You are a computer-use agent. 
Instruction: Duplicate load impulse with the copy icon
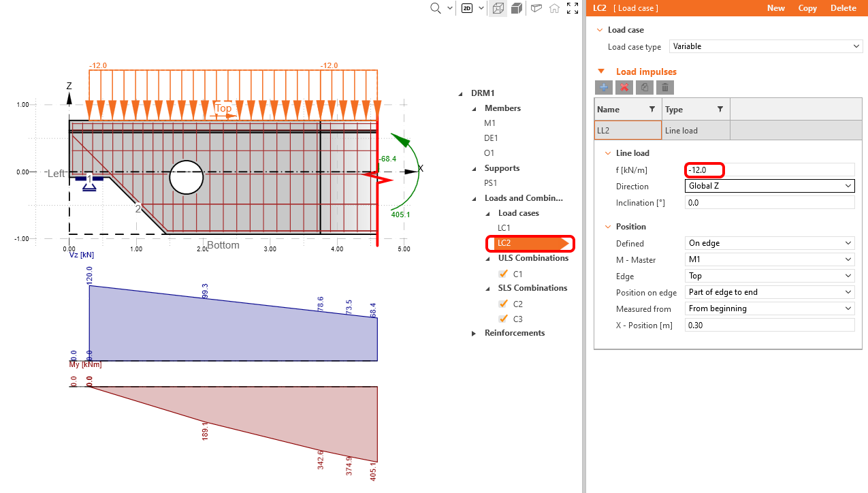(644, 87)
